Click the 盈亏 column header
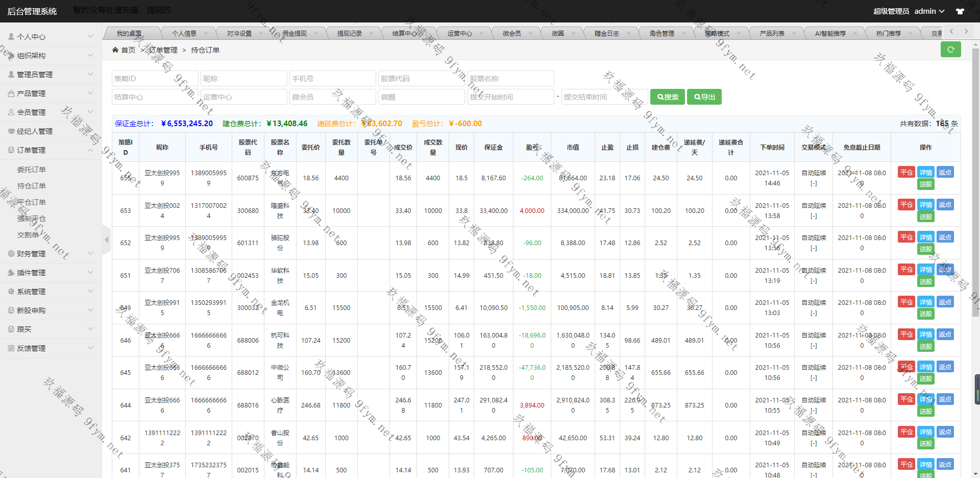Viewport: 980px width, 478px height. coord(532,148)
